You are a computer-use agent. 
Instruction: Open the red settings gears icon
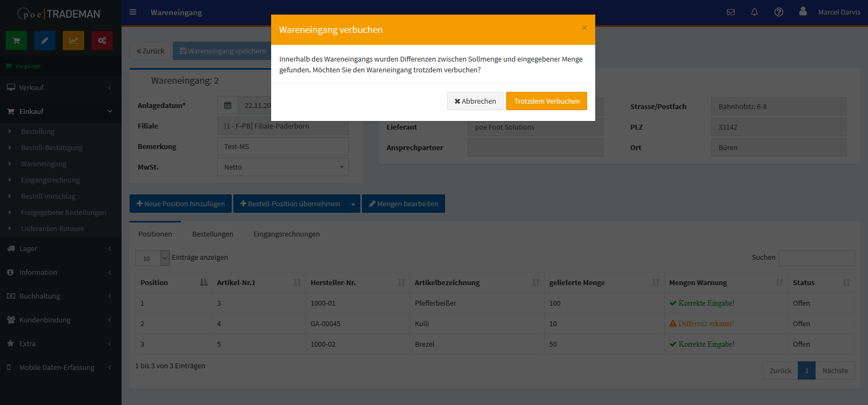click(x=102, y=40)
